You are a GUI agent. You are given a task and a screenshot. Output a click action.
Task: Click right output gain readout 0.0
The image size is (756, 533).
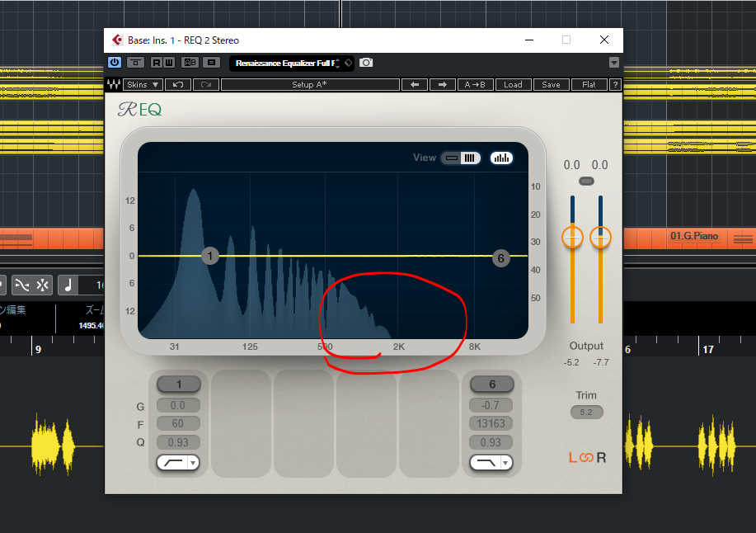tap(600, 165)
